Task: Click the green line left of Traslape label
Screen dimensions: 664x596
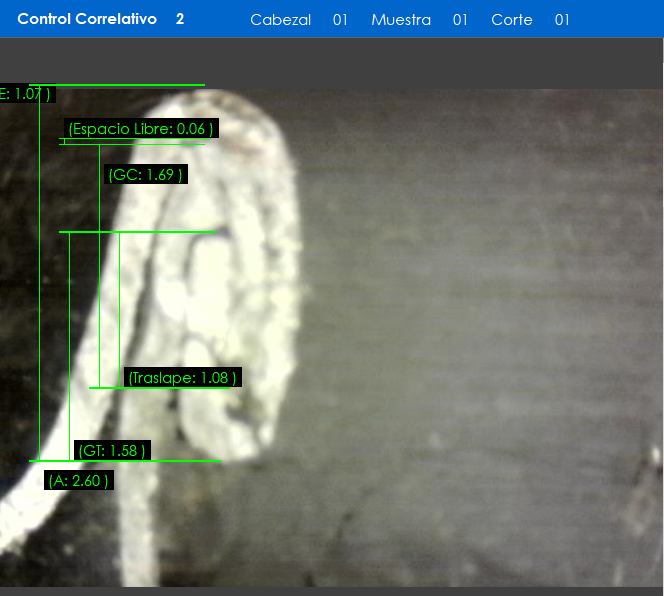Action: click(105, 388)
